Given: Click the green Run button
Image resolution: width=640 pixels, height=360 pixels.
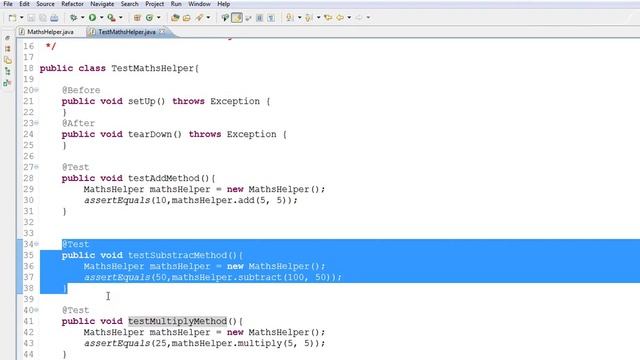Looking at the screenshot, I should (x=92, y=18).
